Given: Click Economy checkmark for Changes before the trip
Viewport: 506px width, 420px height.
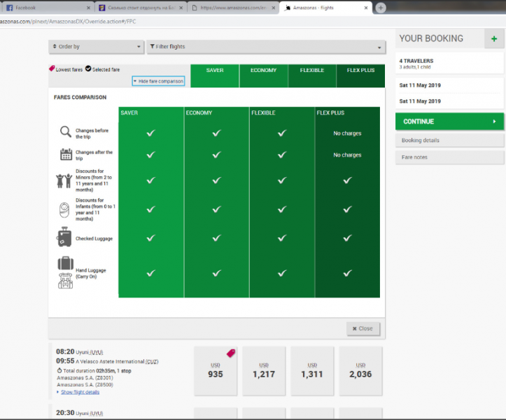Looking at the screenshot, I should (x=216, y=133).
